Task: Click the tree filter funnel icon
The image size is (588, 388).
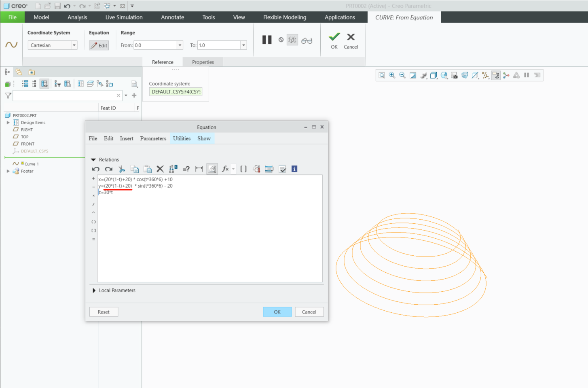Action: (8, 95)
